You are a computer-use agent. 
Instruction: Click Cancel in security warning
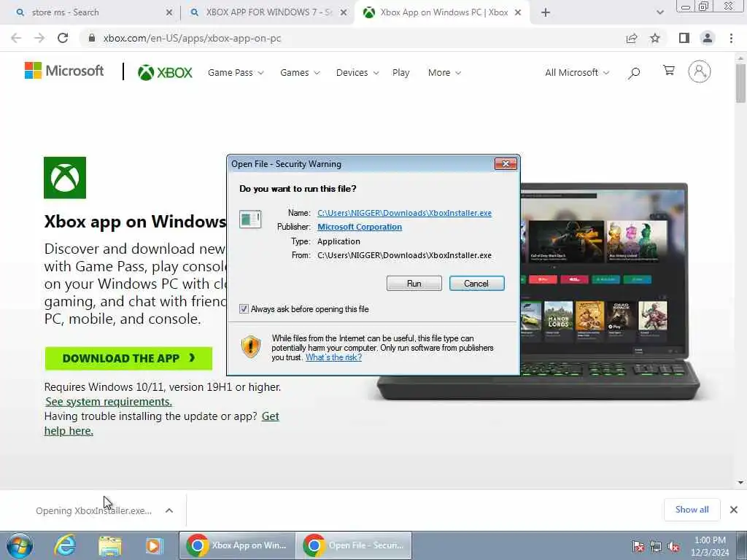tap(476, 284)
